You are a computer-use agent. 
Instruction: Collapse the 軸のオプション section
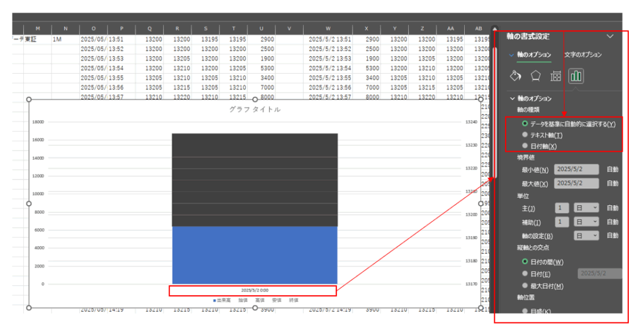(x=512, y=99)
